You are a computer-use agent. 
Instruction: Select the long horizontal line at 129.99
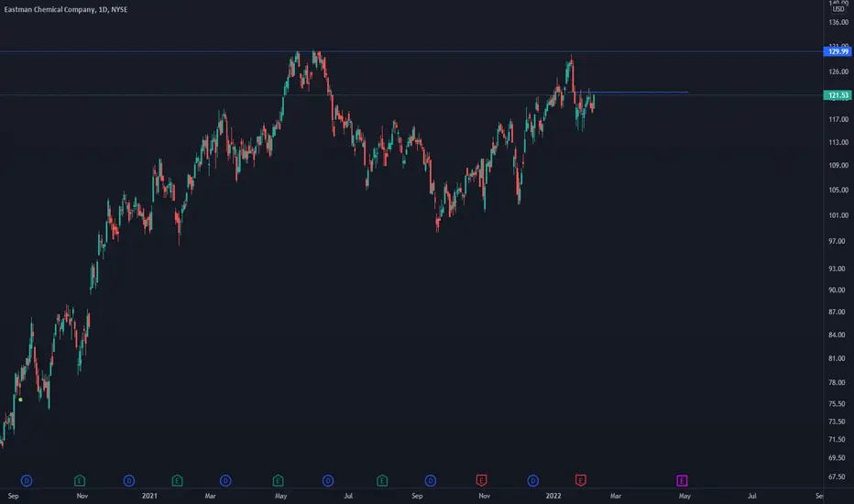coord(411,51)
